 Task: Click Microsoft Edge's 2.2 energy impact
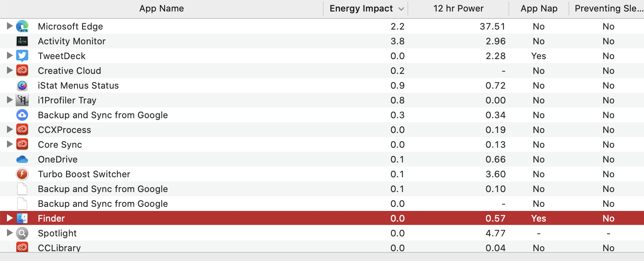tap(398, 26)
